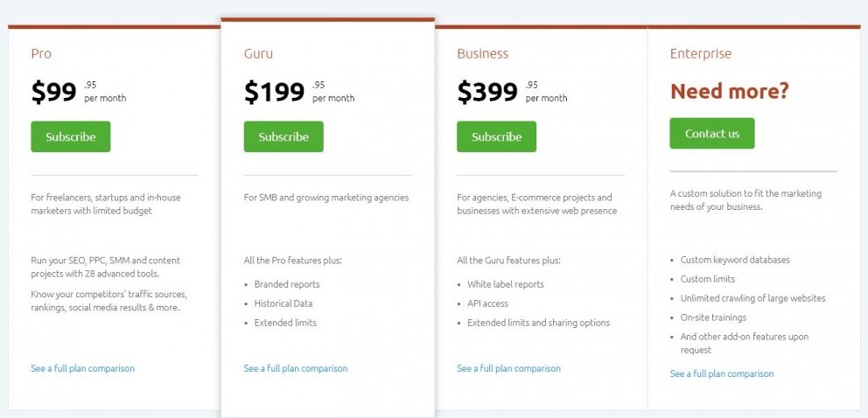Select the Enterprise plan heading
The height and width of the screenshot is (418, 868).
click(701, 53)
